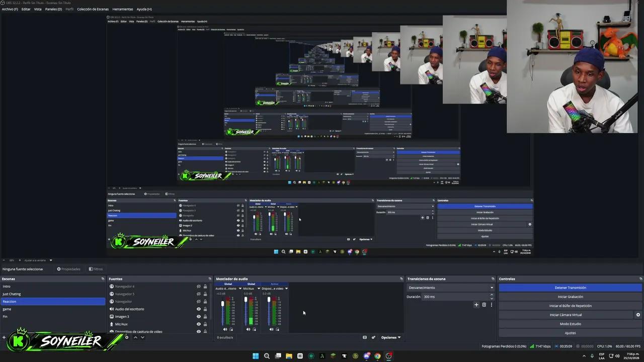Move selected source down
This screenshot has width=644, height=362.
[142, 337]
